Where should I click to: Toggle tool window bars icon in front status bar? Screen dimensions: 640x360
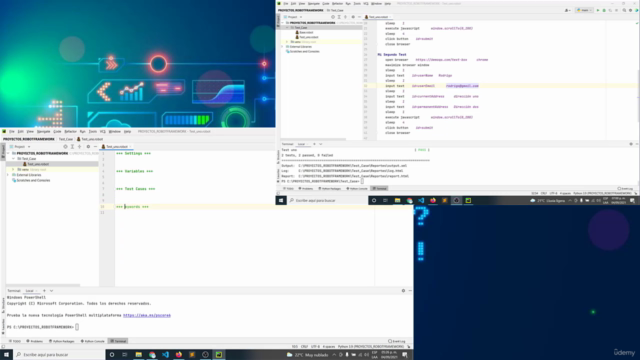pos(3,347)
